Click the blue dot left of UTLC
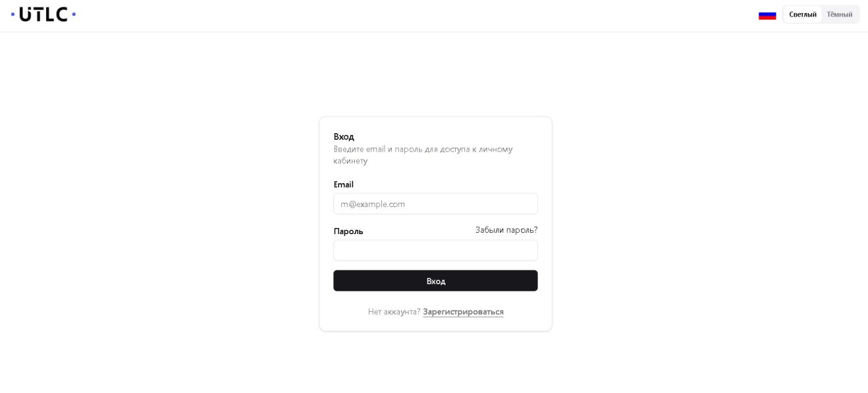The height and width of the screenshot is (393, 868). (13, 14)
